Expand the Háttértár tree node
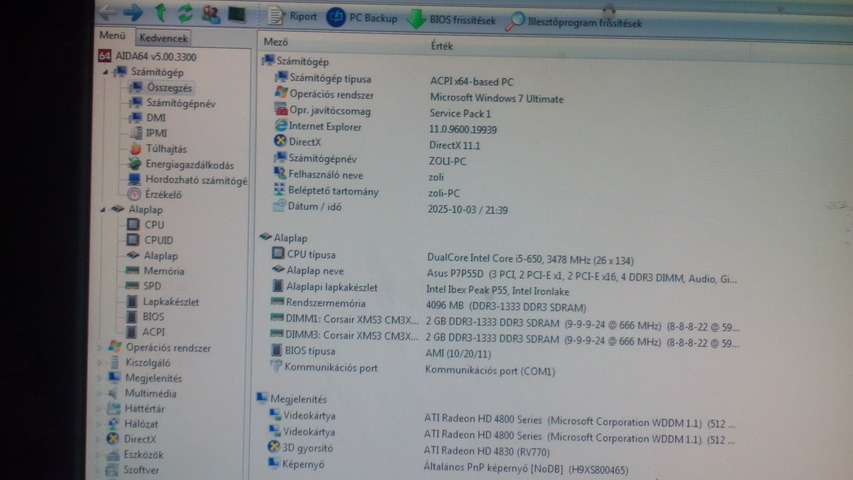The image size is (853, 480). click(100, 408)
